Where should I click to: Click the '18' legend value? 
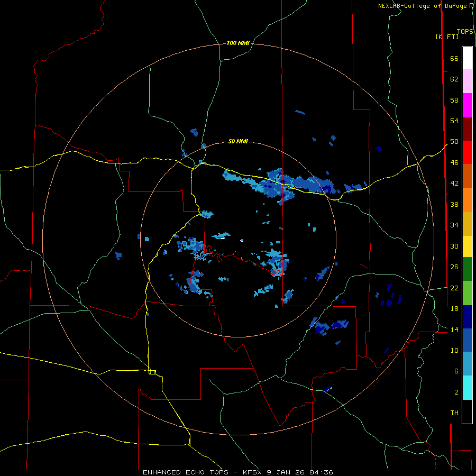[454, 309]
